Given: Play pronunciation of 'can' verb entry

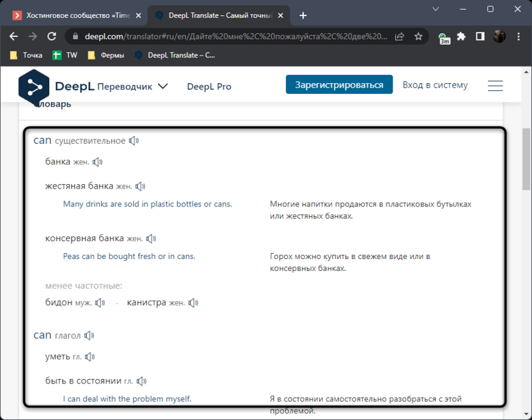Looking at the screenshot, I should click(89, 336).
